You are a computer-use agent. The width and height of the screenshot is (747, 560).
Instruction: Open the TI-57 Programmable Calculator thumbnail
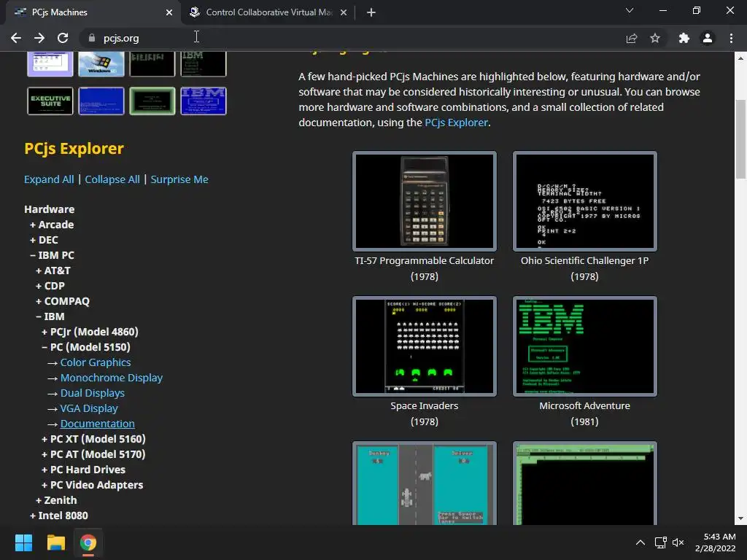point(425,201)
